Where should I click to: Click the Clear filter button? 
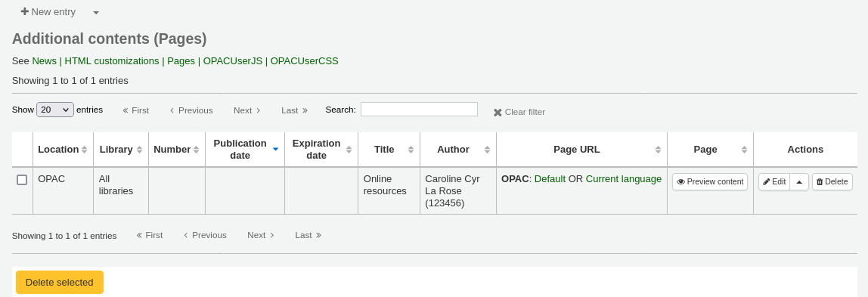519,112
